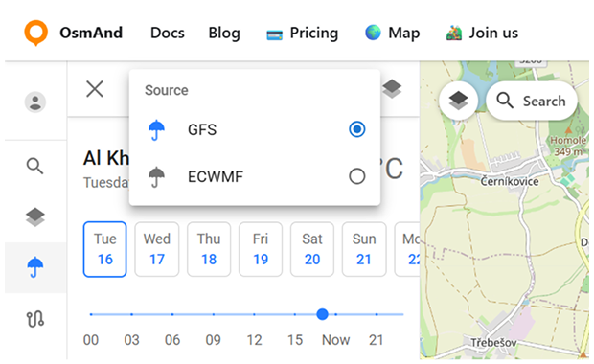Screen dimensions: 594x364
Task: Select the ECWMF radio button
Action: click(x=356, y=176)
